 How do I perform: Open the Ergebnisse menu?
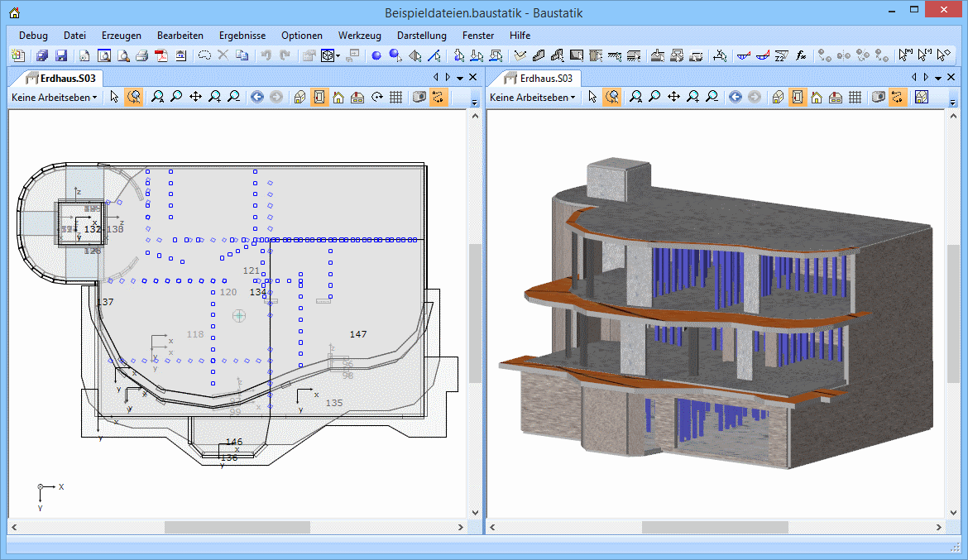(x=242, y=36)
